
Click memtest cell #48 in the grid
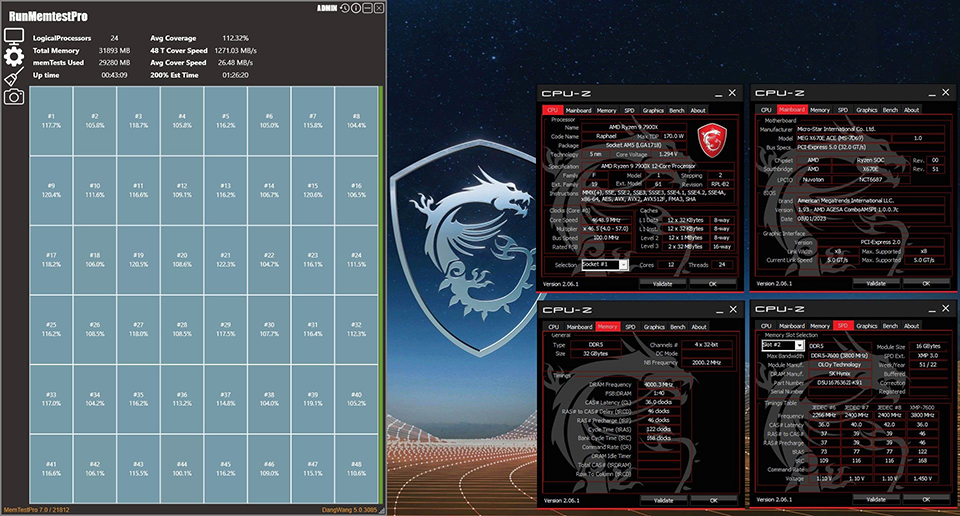(356, 465)
